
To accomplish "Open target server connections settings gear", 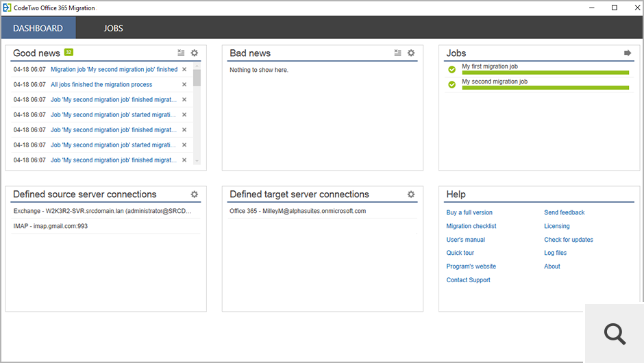I will [411, 195].
